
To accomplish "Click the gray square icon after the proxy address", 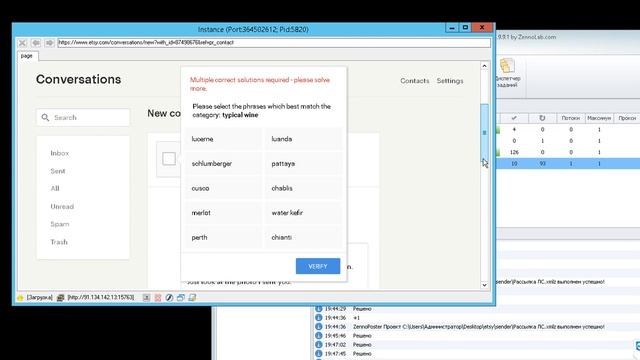I will tap(146, 298).
